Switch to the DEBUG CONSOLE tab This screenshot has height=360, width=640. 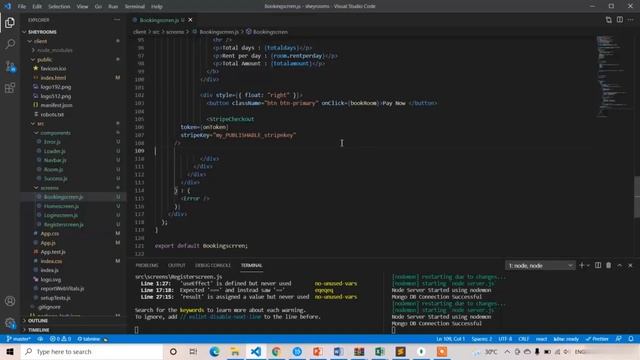(213, 265)
